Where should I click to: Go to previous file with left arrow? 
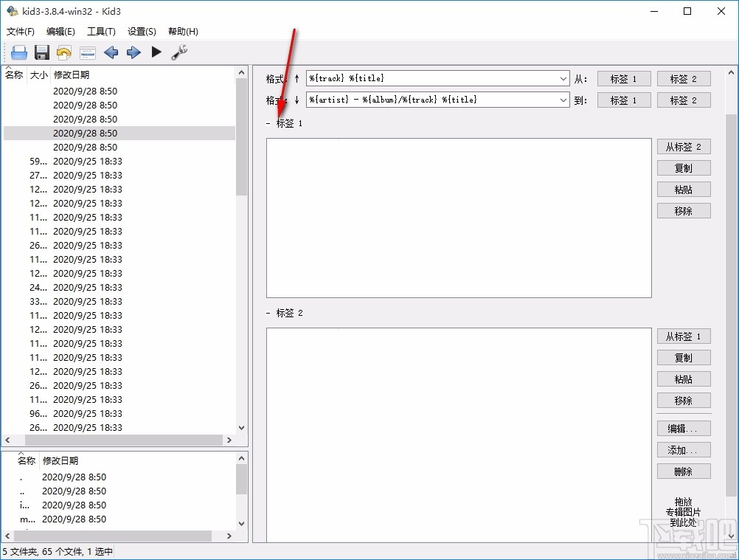111,52
